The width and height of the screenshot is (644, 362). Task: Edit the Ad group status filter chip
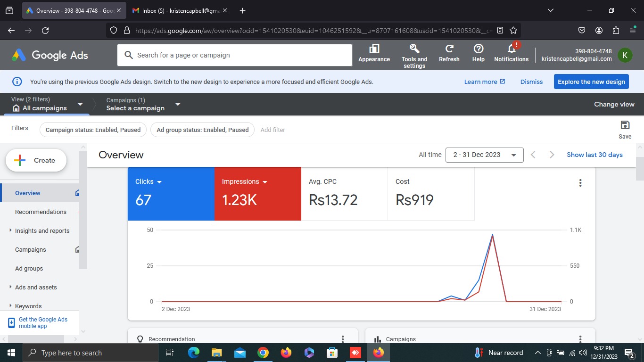pyautogui.click(x=202, y=130)
